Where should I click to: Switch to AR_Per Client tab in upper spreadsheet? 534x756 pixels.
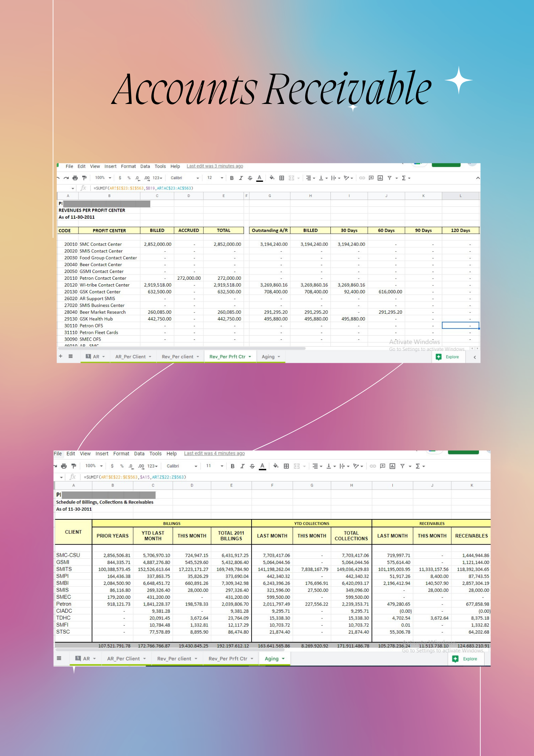[x=133, y=357]
